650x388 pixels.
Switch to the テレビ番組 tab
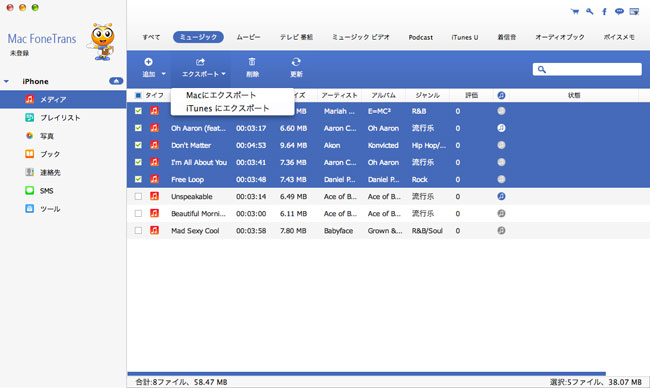tap(296, 37)
